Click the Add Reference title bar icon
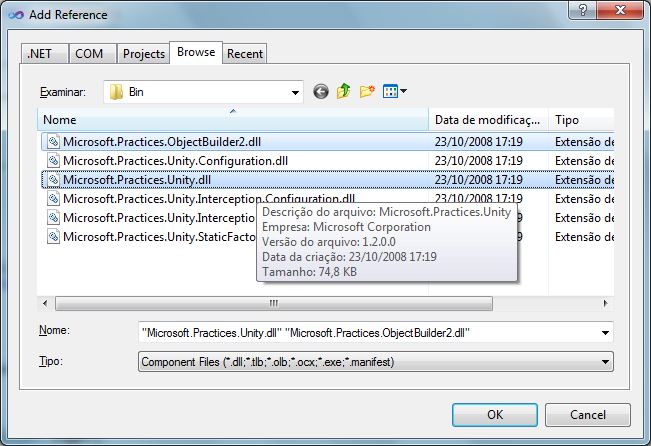The height and width of the screenshot is (446, 651). tap(16, 15)
